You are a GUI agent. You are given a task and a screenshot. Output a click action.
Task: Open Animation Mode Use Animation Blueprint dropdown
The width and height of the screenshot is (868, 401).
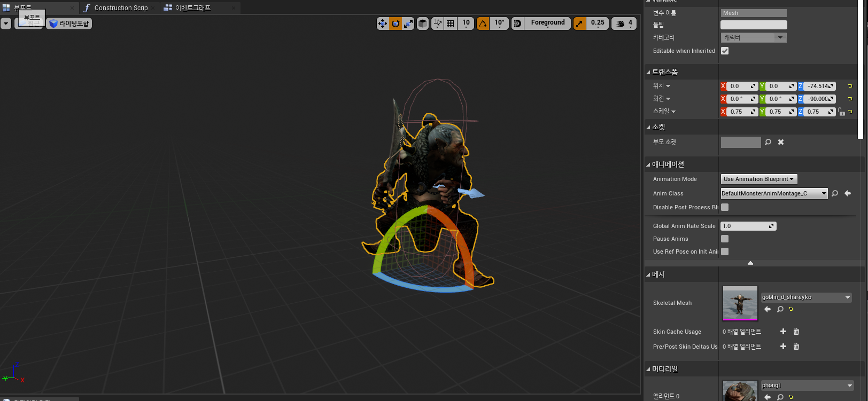coord(759,179)
